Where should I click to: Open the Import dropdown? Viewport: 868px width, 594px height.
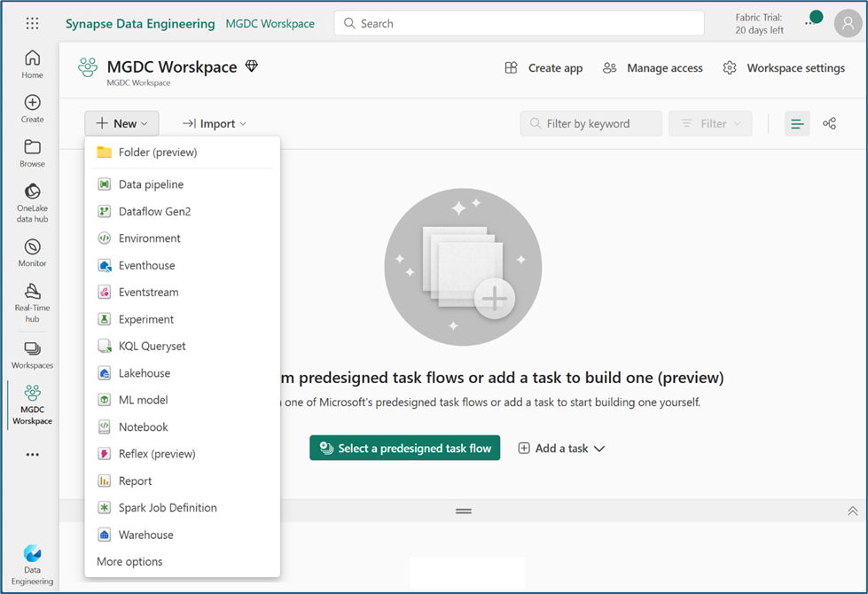coord(215,123)
